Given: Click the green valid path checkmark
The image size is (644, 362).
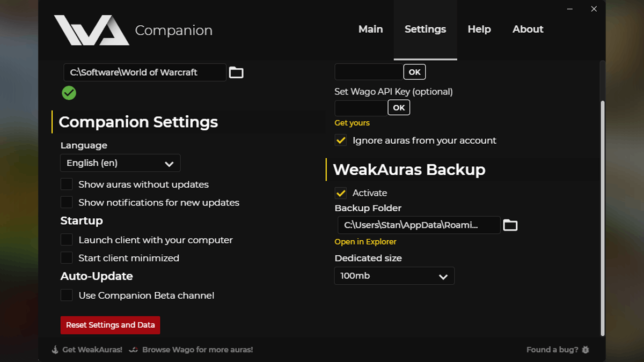Looking at the screenshot, I should point(69,93).
